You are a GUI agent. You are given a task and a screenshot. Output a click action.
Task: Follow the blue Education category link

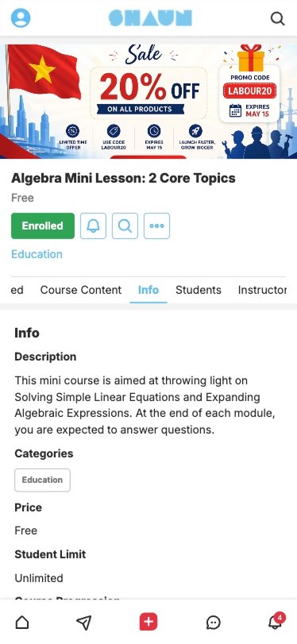(37, 254)
